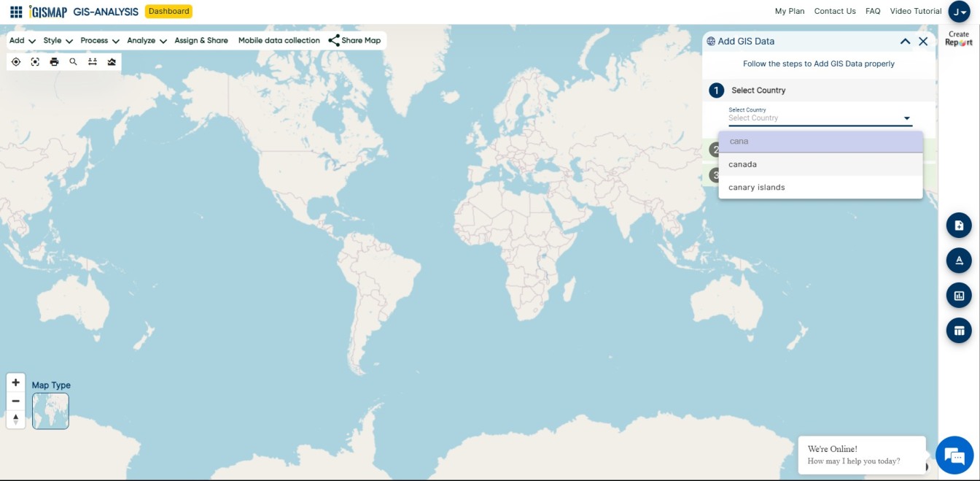Open the print map tool
This screenshot has width=980, height=481.
(x=54, y=61)
